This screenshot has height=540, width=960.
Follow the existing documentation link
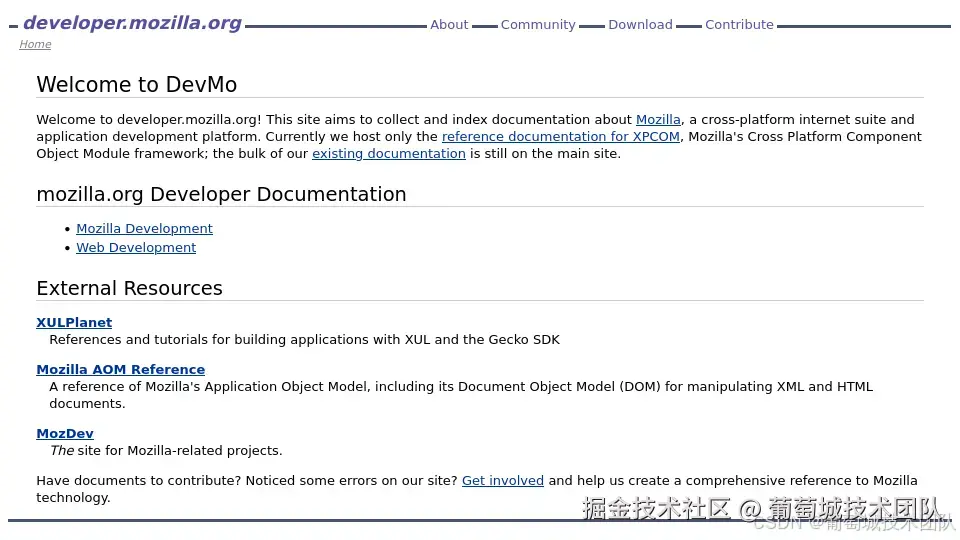pyautogui.click(x=389, y=154)
